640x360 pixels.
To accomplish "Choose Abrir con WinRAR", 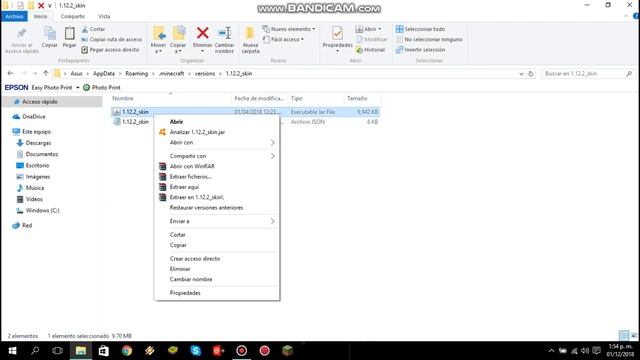I will (192, 166).
